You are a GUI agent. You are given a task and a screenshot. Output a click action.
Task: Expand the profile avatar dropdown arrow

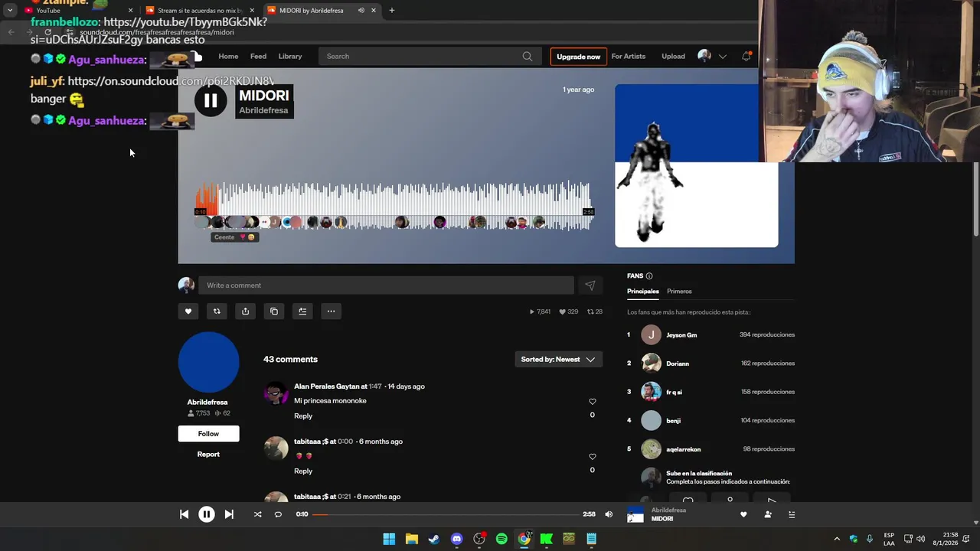tap(722, 57)
